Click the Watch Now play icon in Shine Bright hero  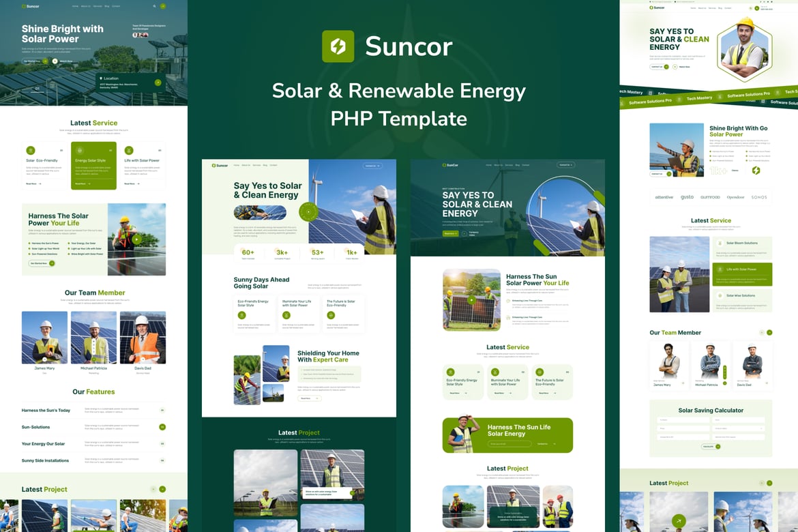click(x=55, y=61)
